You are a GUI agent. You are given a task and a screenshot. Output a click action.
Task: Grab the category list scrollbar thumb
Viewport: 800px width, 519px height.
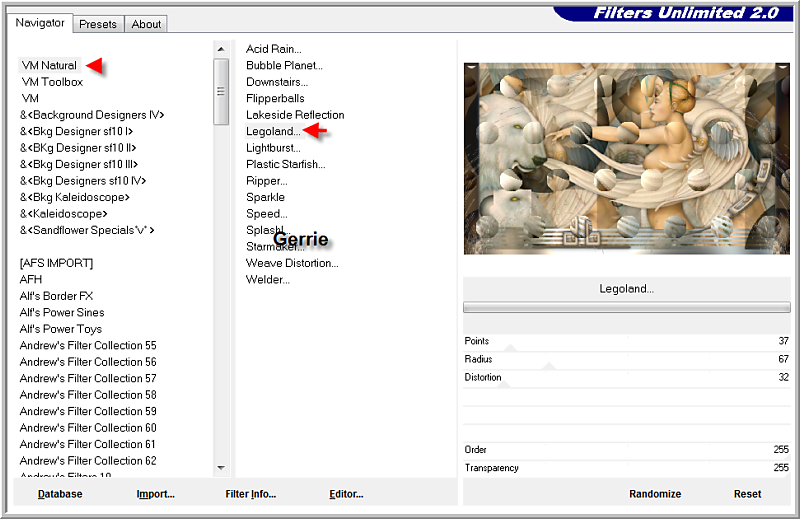click(x=221, y=91)
